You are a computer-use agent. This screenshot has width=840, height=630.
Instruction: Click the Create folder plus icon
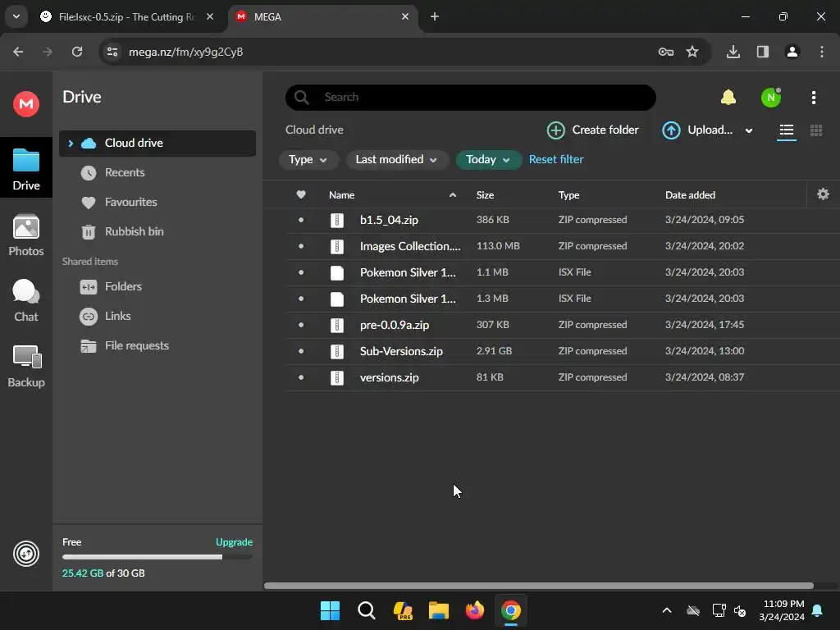(555, 130)
